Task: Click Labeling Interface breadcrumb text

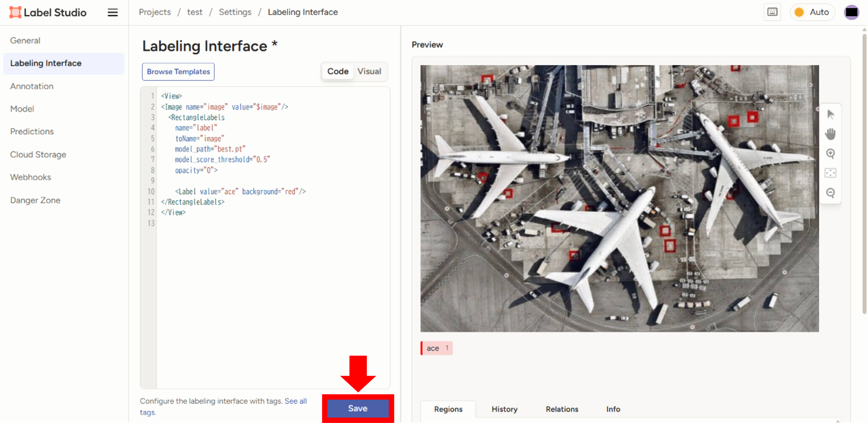Action: (x=303, y=12)
